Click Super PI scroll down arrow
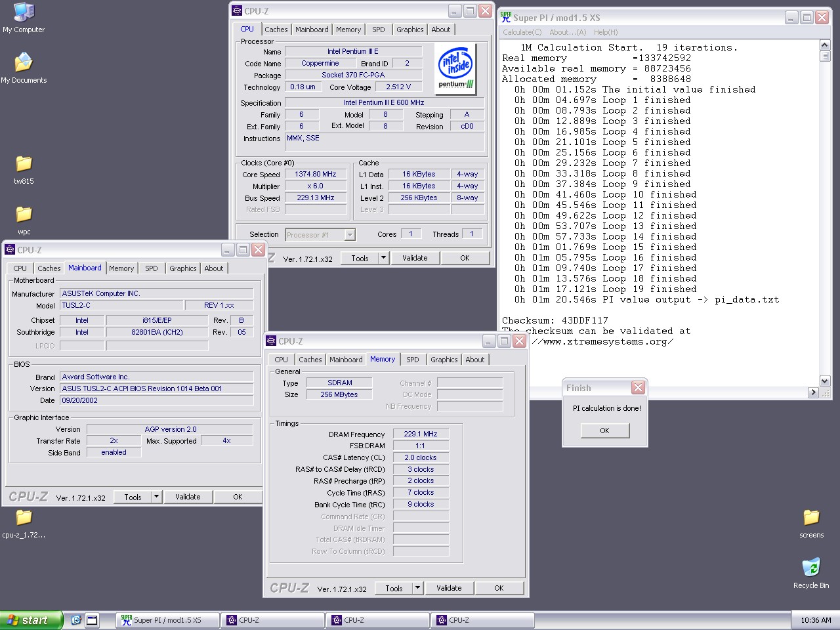 (x=825, y=381)
